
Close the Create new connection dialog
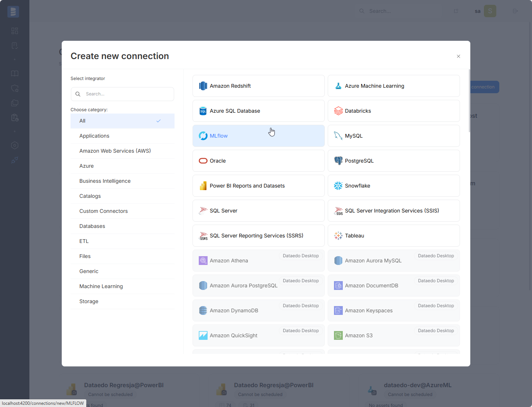pos(458,56)
